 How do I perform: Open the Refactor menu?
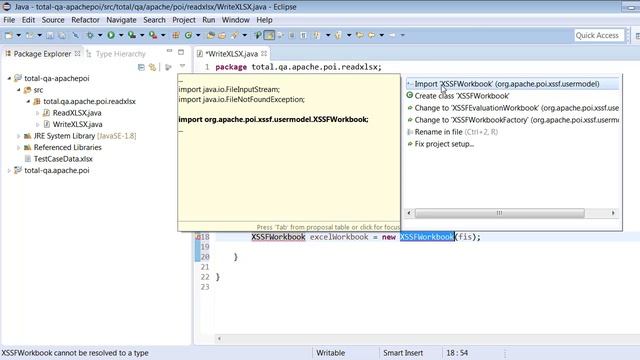tap(85, 20)
